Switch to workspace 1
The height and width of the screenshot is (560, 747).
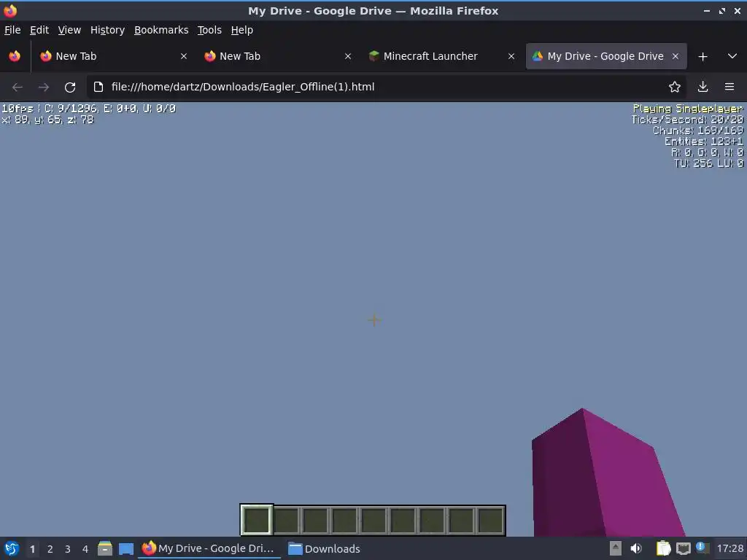[32, 549]
